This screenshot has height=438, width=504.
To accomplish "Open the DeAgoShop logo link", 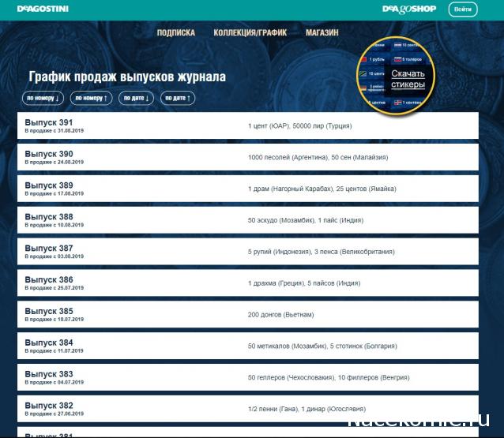I will point(409,9).
